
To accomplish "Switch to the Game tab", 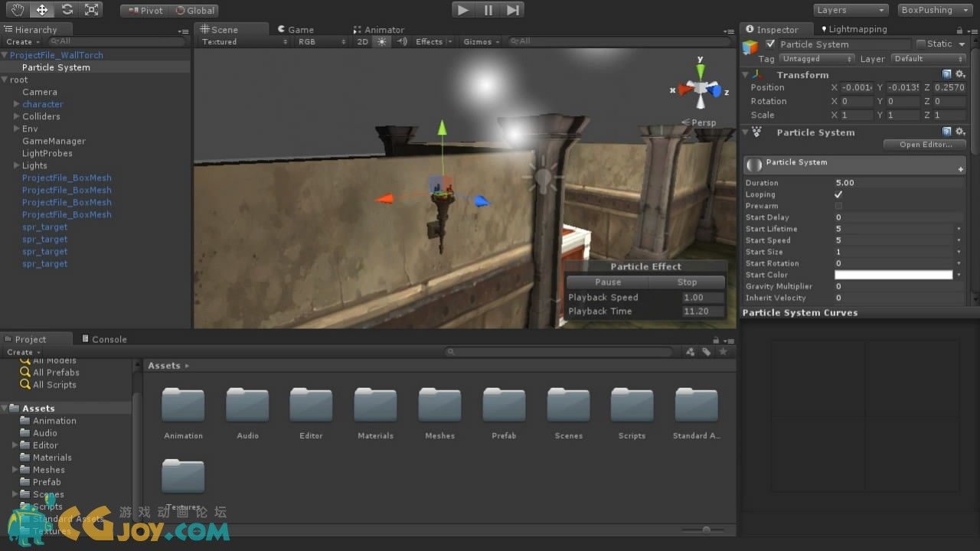I will (x=295, y=30).
